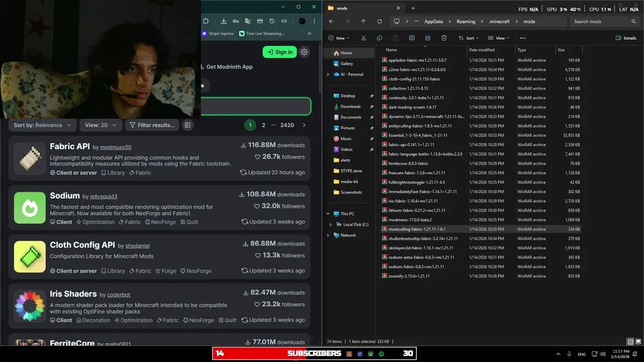Image resolution: width=644 pixels, height=362 pixels.
Task: Open the Sort by Relevance dropdown
Action: [x=42, y=125]
